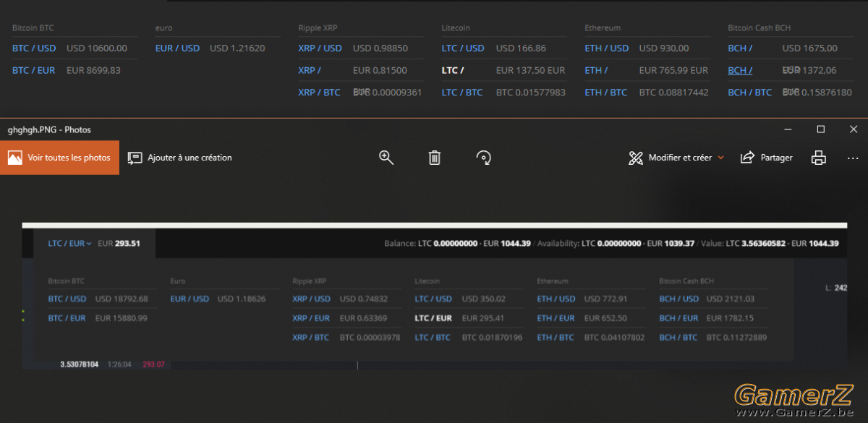The width and height of the screenshot is (868, 423).
Task: Open ETH / BTC link beside BTC 0.08817442
Action: pyautogui.click(x=606, y=93)
